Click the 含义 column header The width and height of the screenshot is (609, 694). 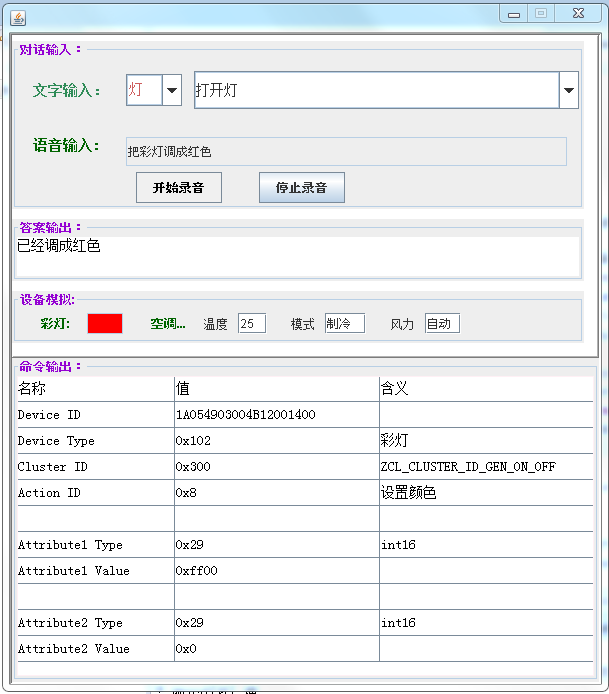click(x=486, y=389)
